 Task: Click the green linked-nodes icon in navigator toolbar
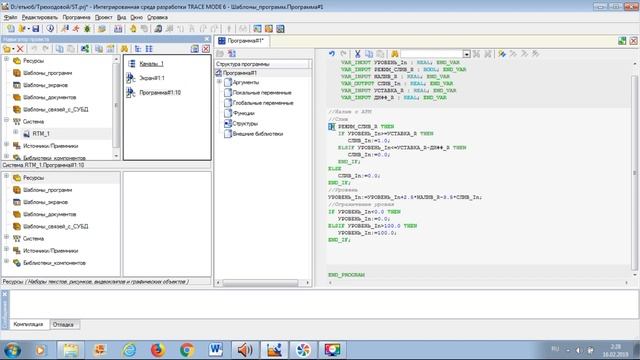[84, 49]
